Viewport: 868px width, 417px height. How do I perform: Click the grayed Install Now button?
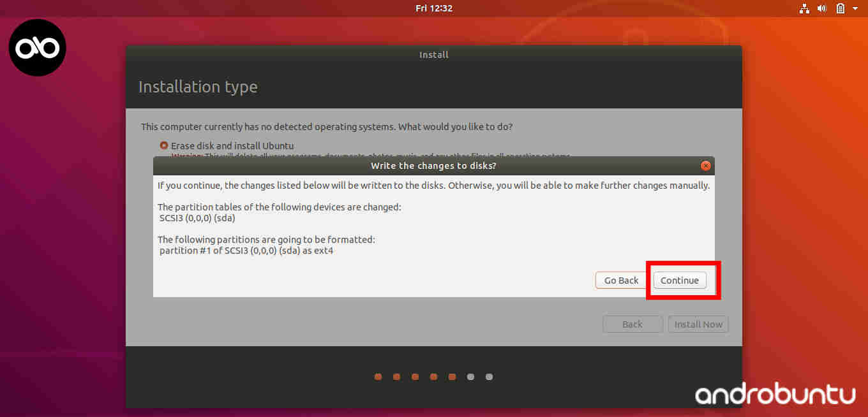698,324
